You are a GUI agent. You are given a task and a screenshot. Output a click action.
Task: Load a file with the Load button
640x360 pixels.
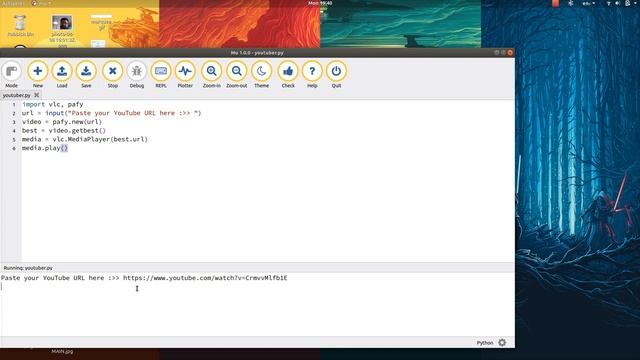(x=62, y=74)
